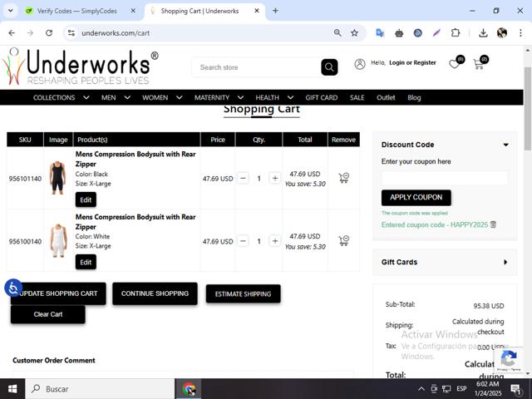Expand the MEN menu chevron
This screenshot has height=399, width=532.
(127, 98)
